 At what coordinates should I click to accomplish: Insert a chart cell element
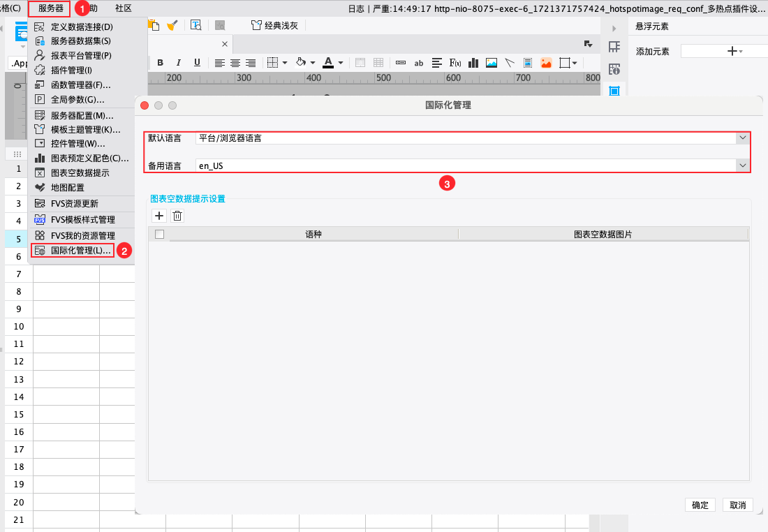(x=473, y=63)
